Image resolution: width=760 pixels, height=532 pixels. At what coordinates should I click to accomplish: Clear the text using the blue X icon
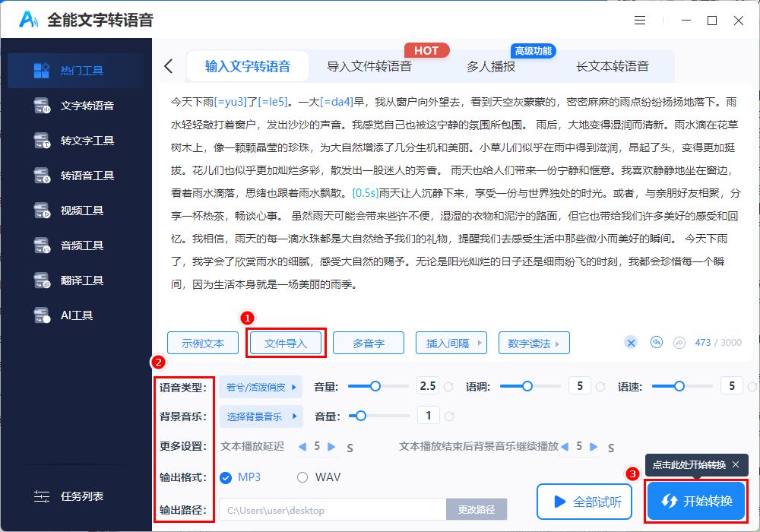[631, 343]
